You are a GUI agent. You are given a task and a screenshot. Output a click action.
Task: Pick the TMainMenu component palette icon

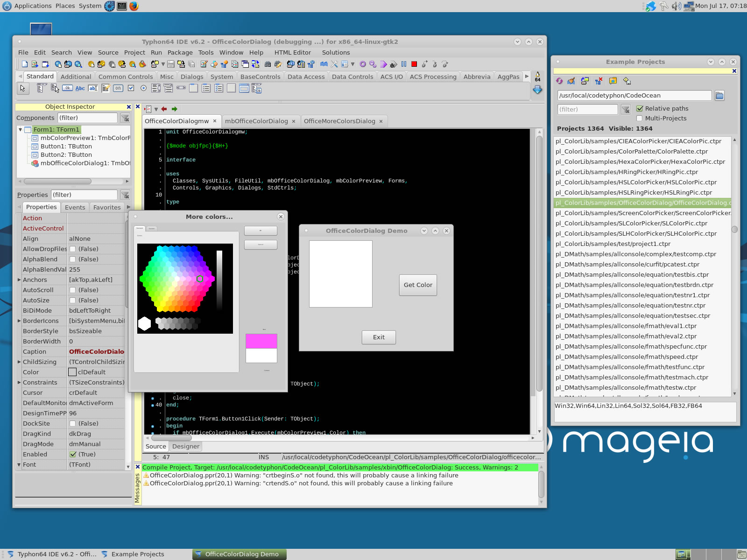pos(42,88)
